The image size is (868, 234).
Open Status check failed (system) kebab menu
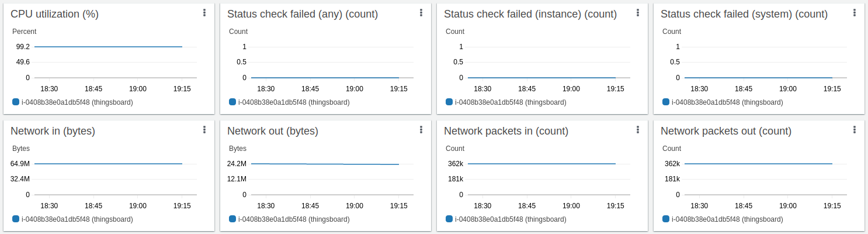click(x=855, y=13)
